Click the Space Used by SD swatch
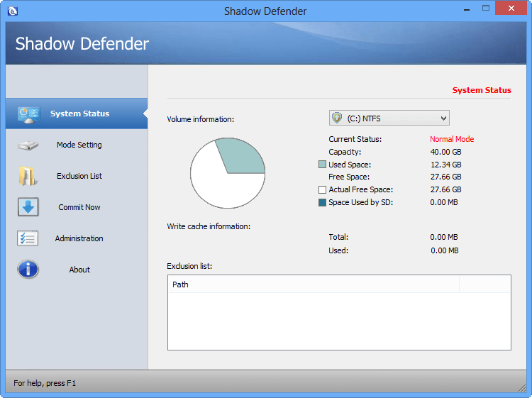 [x=322, y=203]
